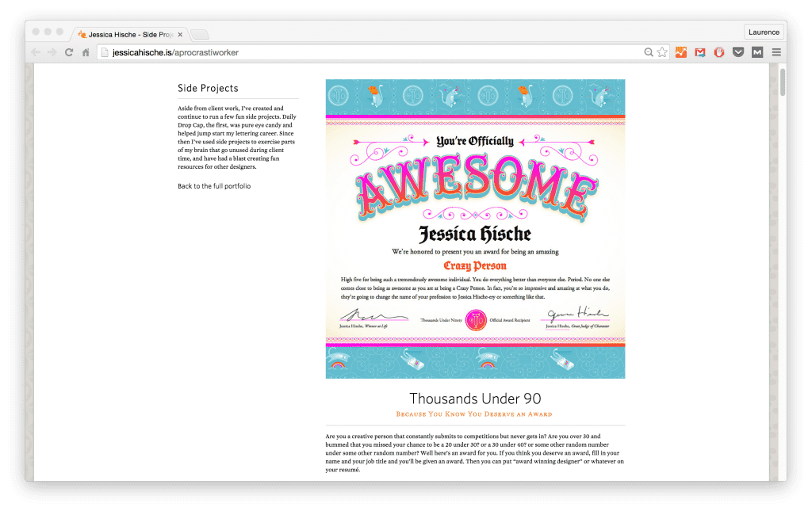Open the Laurence profile button
This screenshot has width=812, height=511.
coord(764,32)
